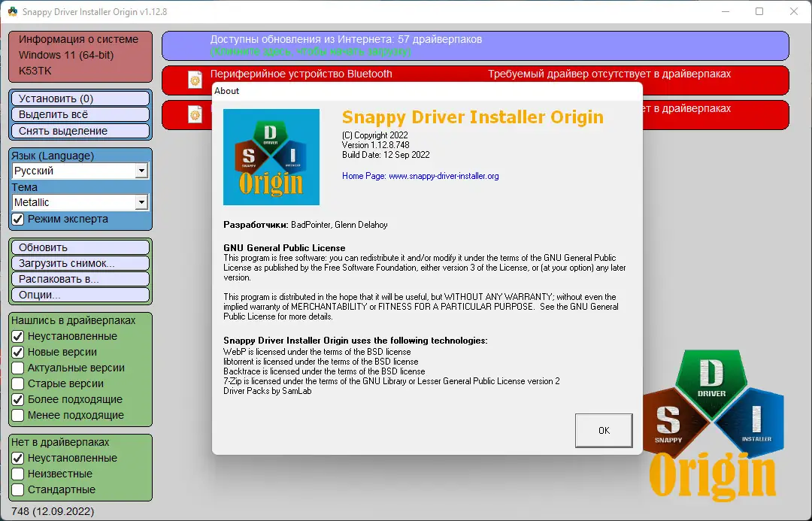Toggle the Более подходящие checkbox

click(18, 399)
